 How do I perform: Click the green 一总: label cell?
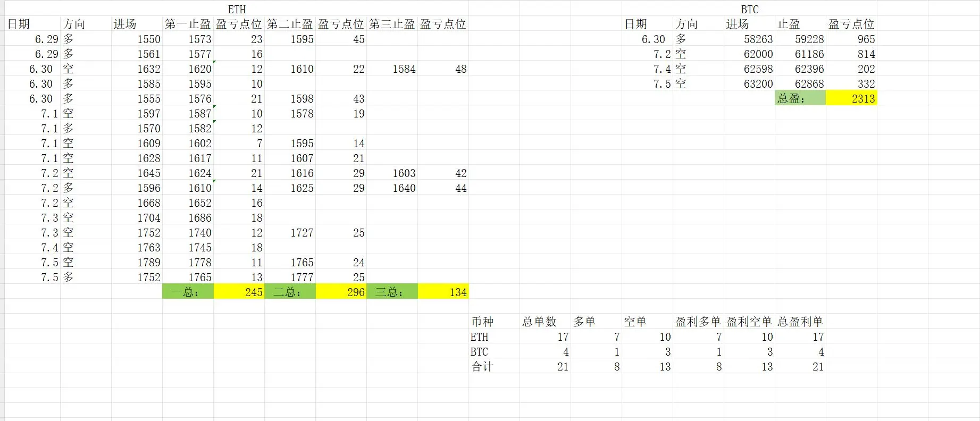click(x=188, y=292)
